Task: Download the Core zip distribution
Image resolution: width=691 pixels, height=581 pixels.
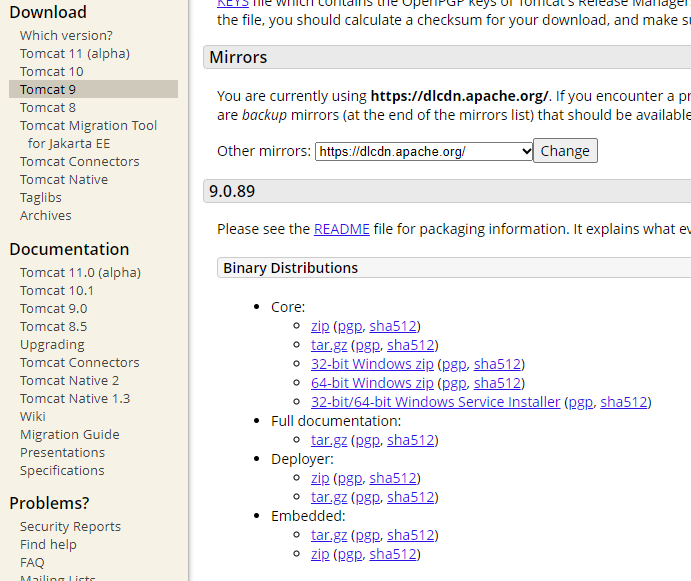Action: click(x=320, y=326)
